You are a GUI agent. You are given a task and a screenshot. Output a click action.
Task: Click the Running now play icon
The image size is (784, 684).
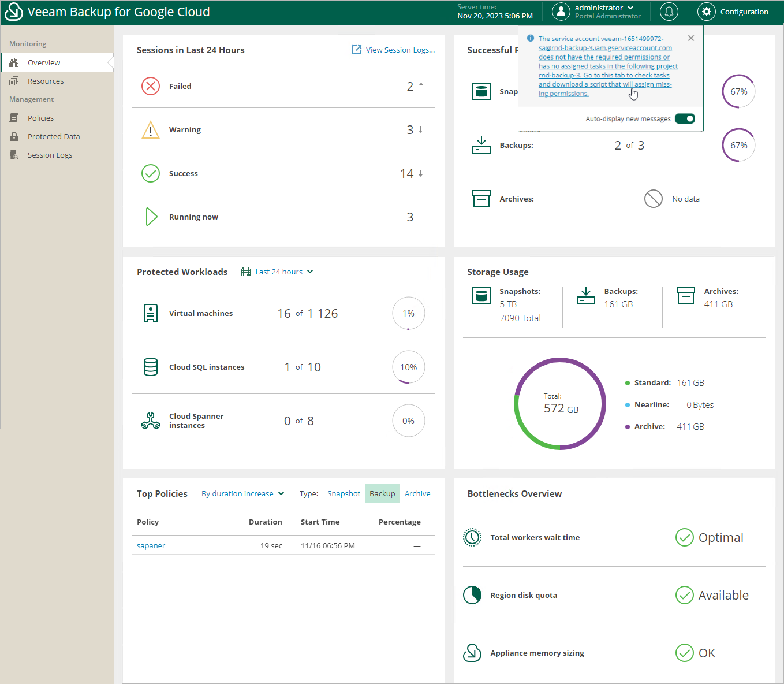click(x=151, y=217)
